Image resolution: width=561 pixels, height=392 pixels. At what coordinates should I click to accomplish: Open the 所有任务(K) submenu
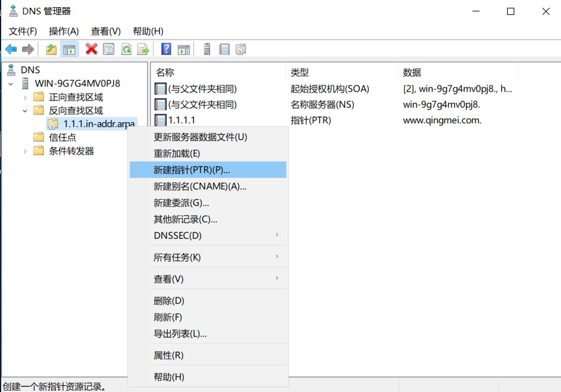click(x=208, y=257)
